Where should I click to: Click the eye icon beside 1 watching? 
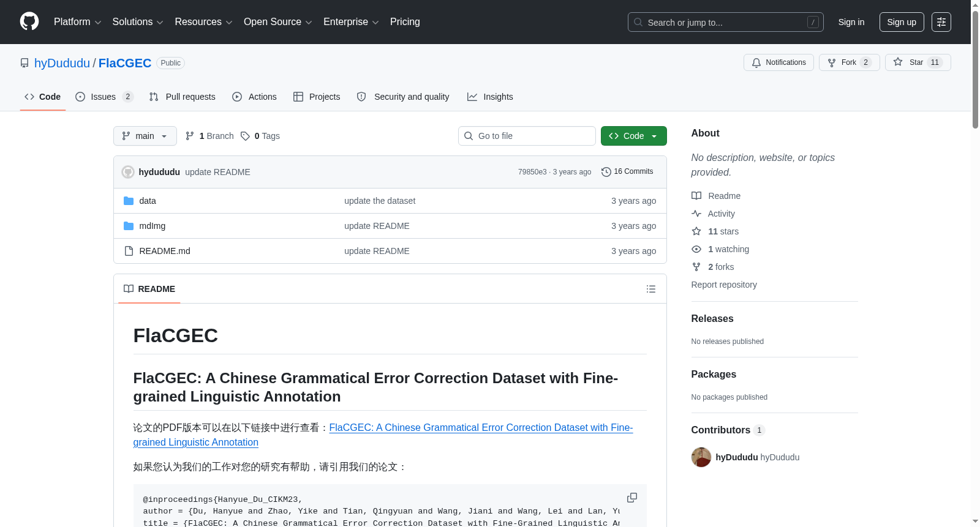(696, 249)
